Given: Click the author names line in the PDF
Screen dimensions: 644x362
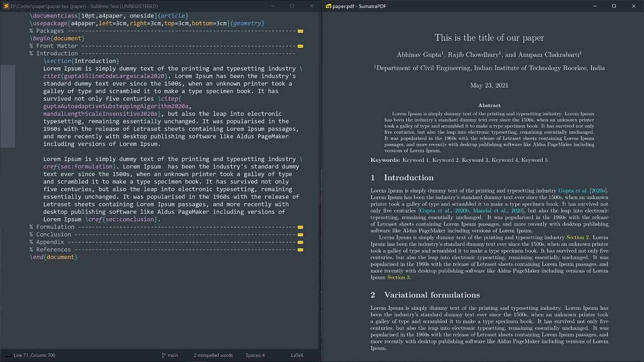Looking at the screenshot, I should pyautogui.click(x=489, y=55).
